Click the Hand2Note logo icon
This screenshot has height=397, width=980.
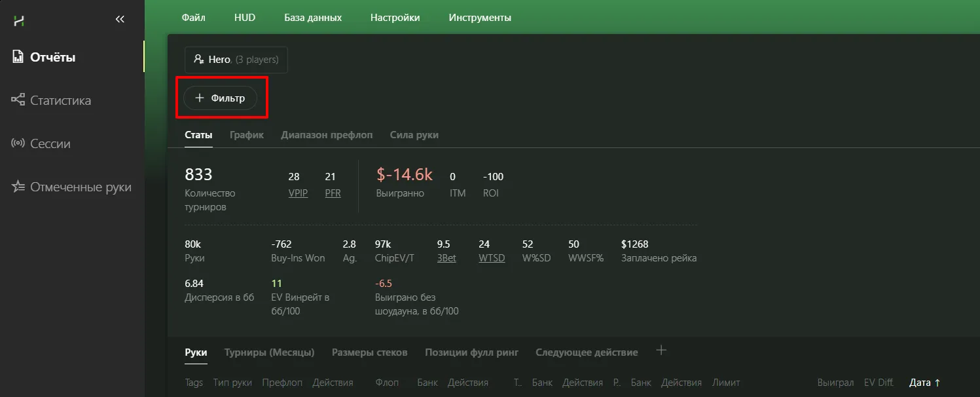[19, 20]
